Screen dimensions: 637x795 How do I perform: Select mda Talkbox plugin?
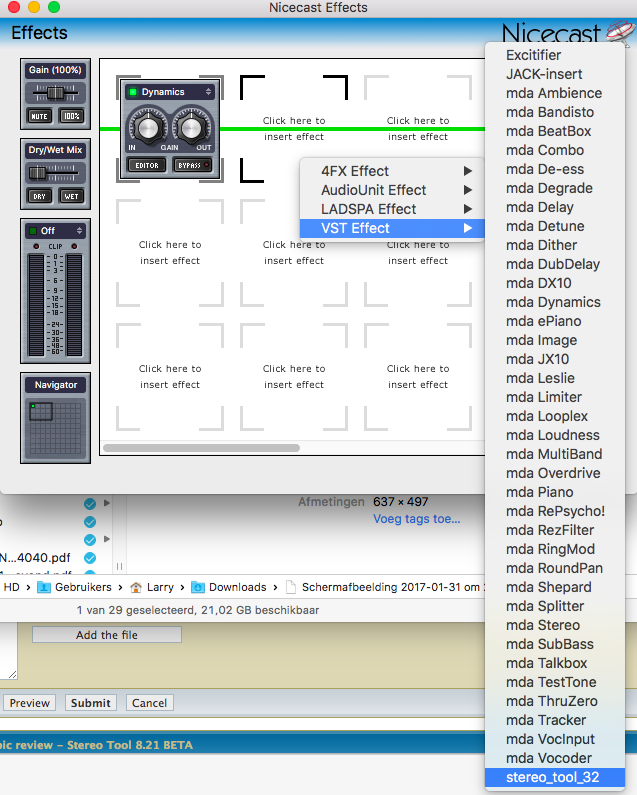click(555, 663)
